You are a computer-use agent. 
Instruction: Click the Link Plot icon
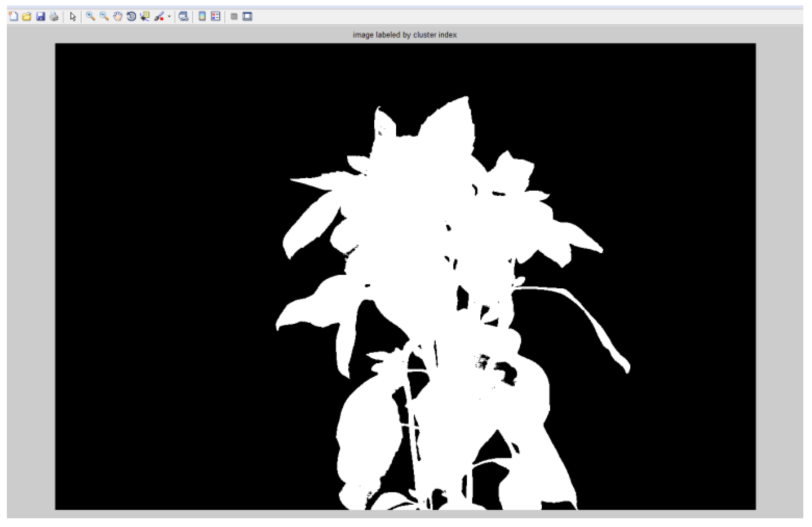click(x=184, y=16)
